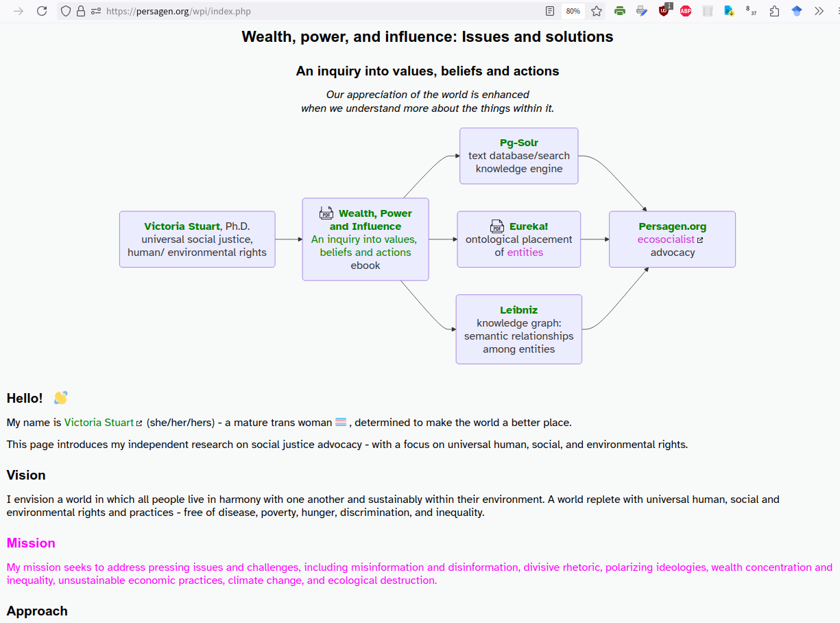Screen dimensions: 840x623
Task: Select the Leibniz knowledge graph node
Action: coord(519,329)
